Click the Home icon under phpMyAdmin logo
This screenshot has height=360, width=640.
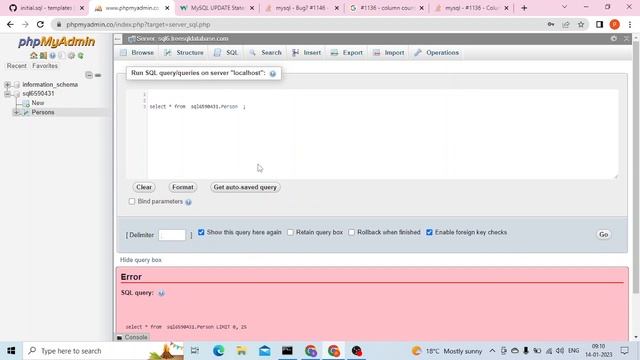(33, 56)
